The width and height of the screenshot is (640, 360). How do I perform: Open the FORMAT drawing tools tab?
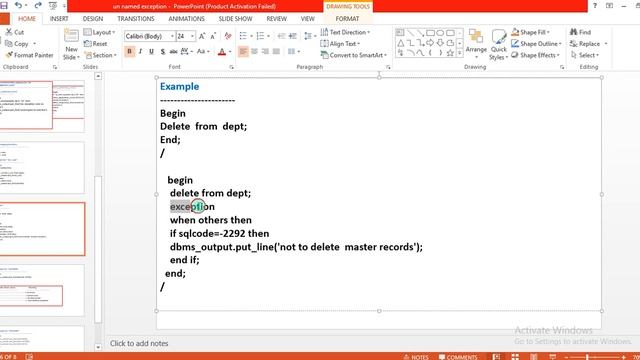click(347, 19)
